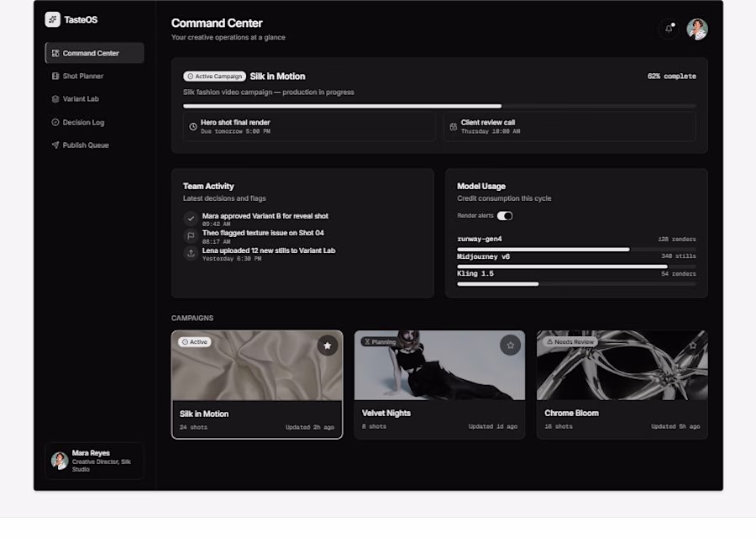Click 'Updated 1d ago' on Velvet Nights
The image size is (756, 538).
[493, 426]
